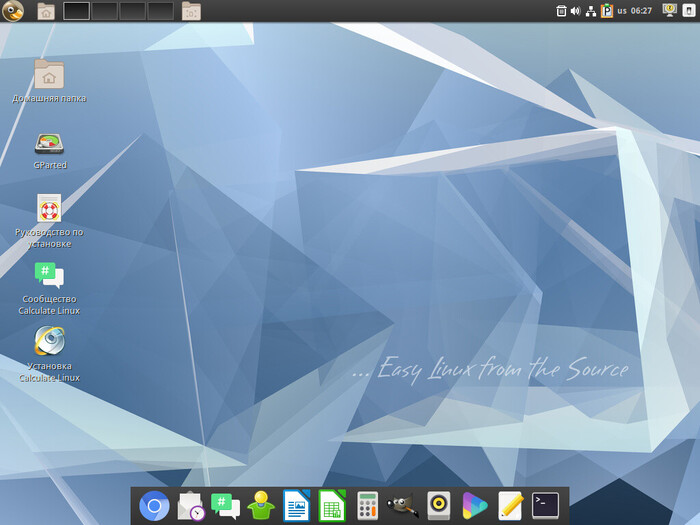Launch LibreOffice Writer from the dock
700x525 pixels.
click(296, 506)
